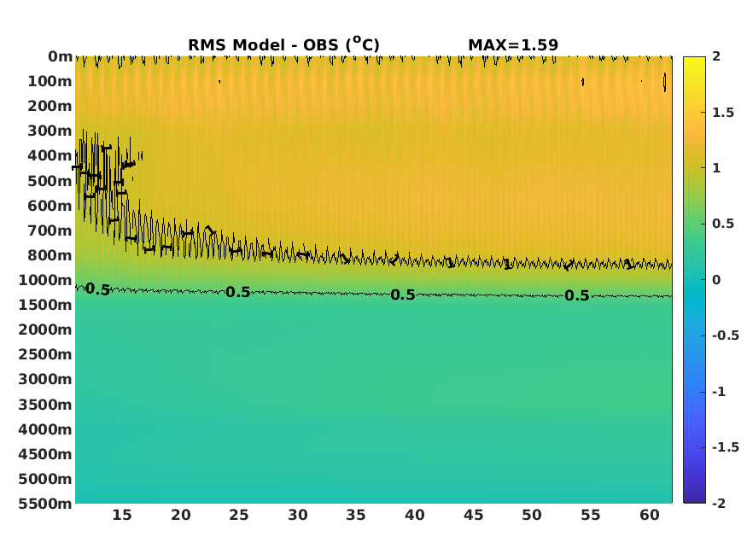747x560 pixels.
Task: Click the vertical colorbar gradient strip
Action: coord(694,280)
